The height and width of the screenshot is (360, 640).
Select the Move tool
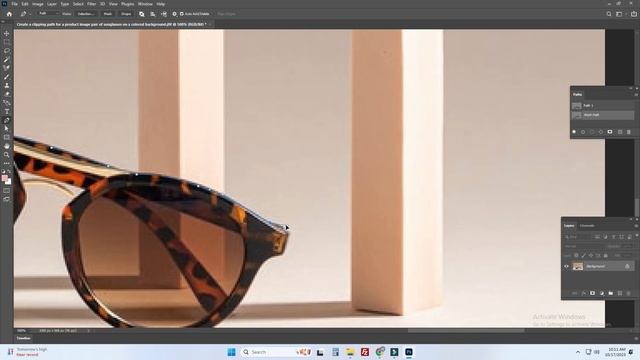7,33
